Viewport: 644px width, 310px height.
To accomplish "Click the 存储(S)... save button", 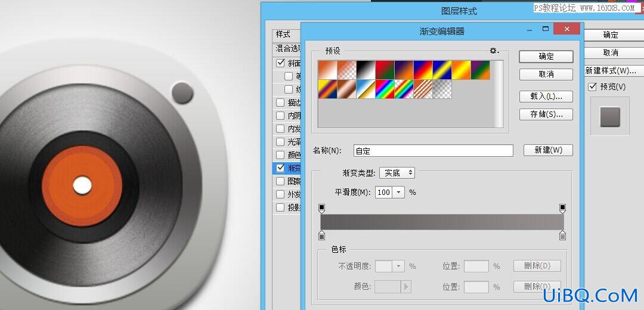I will coord(546,114).
